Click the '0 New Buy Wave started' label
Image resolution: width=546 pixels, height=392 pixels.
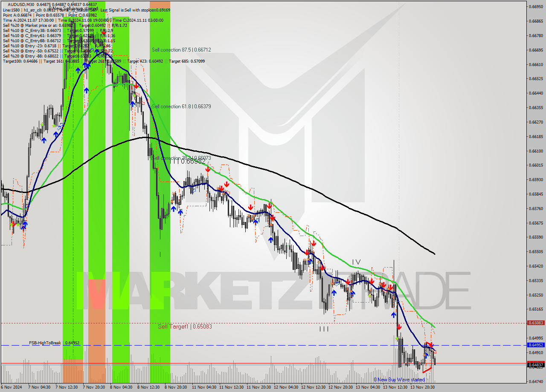pyautogui.click(x=399, y=380)
